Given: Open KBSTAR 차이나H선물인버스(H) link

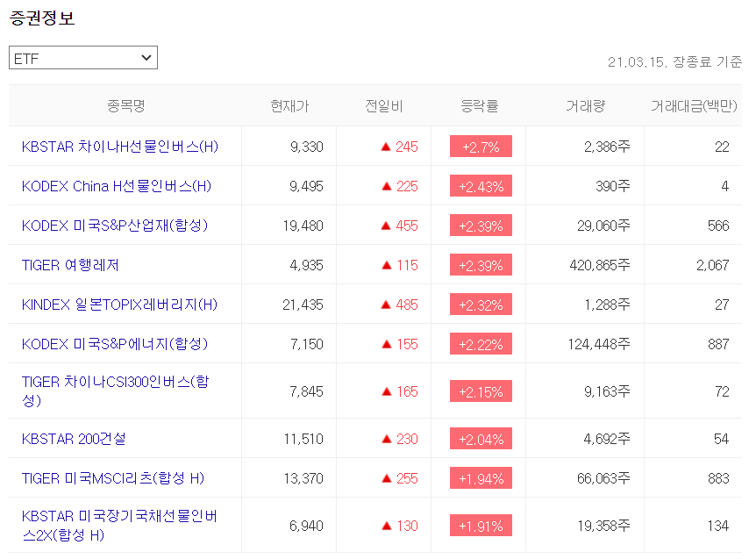Looking at the screenshot, I should pos(120,147).
